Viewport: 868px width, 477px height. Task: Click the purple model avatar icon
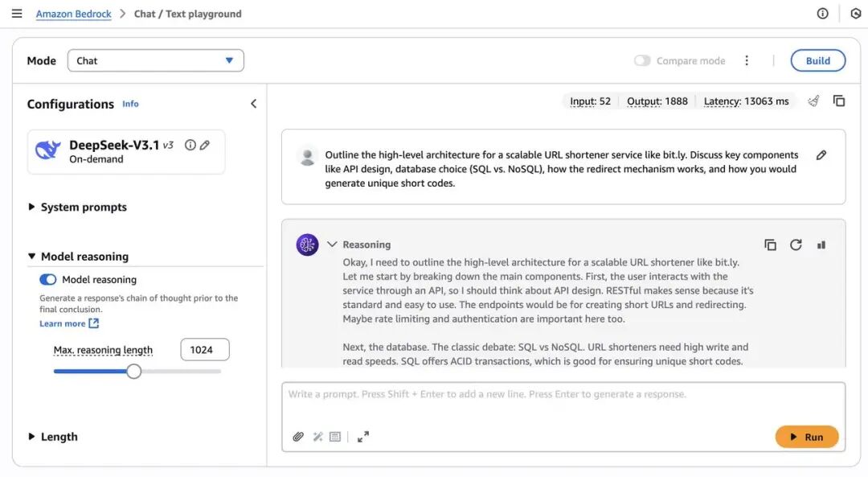(x=307, y=245)
